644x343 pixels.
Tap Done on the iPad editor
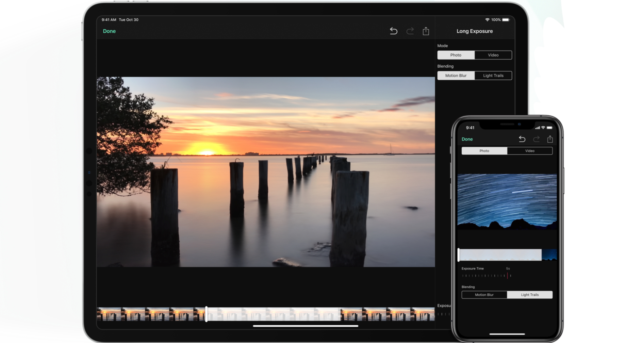pos(109,31)
